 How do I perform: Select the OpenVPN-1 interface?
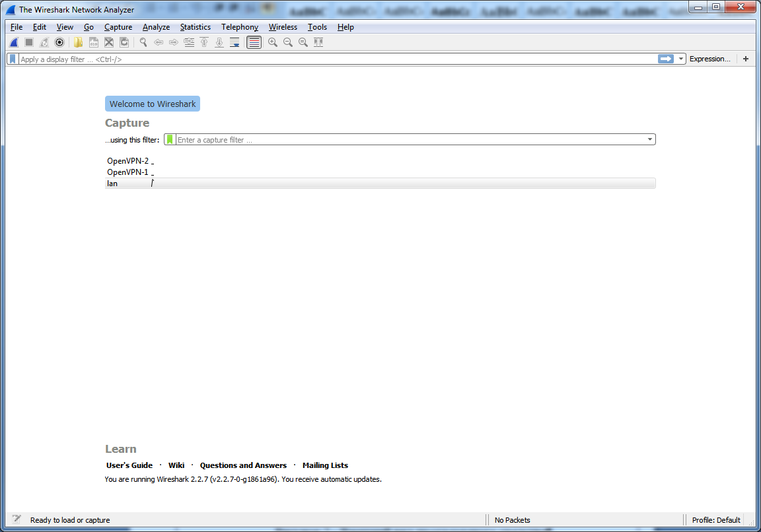tap(380, 172)
